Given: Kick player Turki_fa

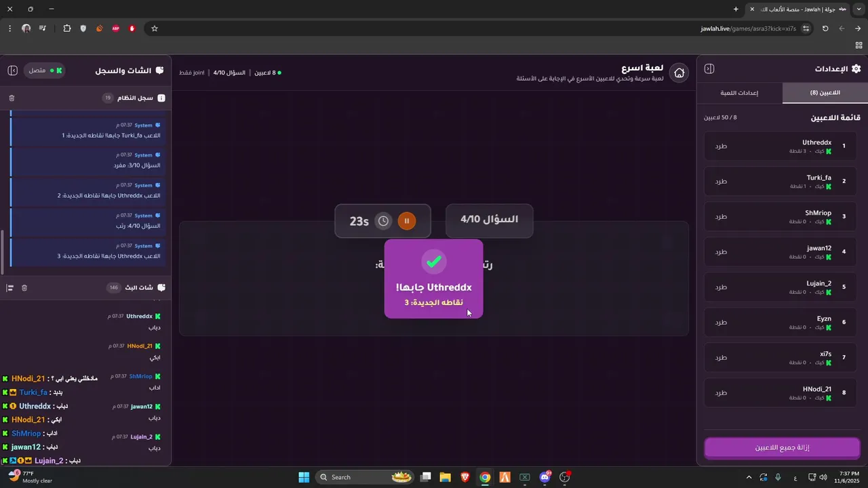Looking at the screenshot, I should click(x=721, y=182).
